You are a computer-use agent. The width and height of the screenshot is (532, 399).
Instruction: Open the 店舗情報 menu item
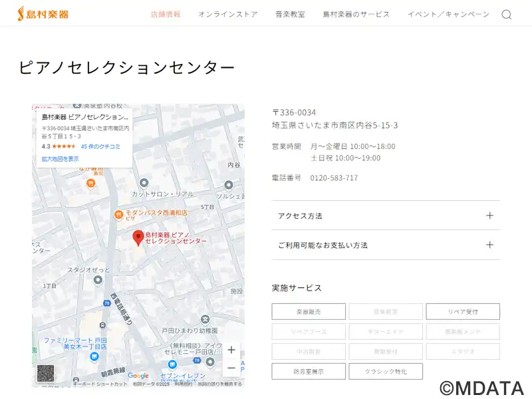[x=166, y=14]
